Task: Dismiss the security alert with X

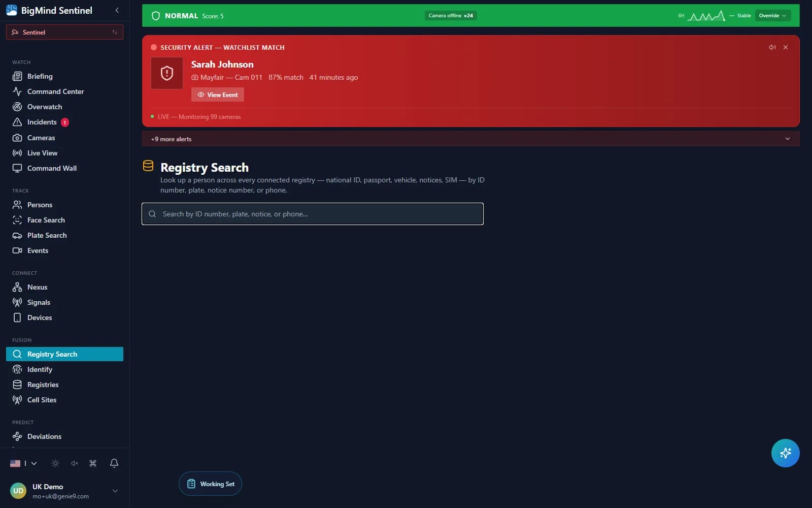Action: (x=786, y=47)
